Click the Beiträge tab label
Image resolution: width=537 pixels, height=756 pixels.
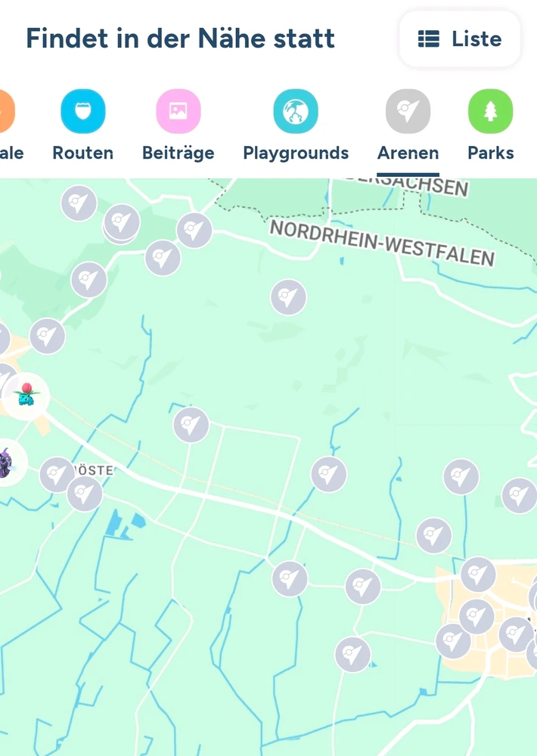point(178,153)
